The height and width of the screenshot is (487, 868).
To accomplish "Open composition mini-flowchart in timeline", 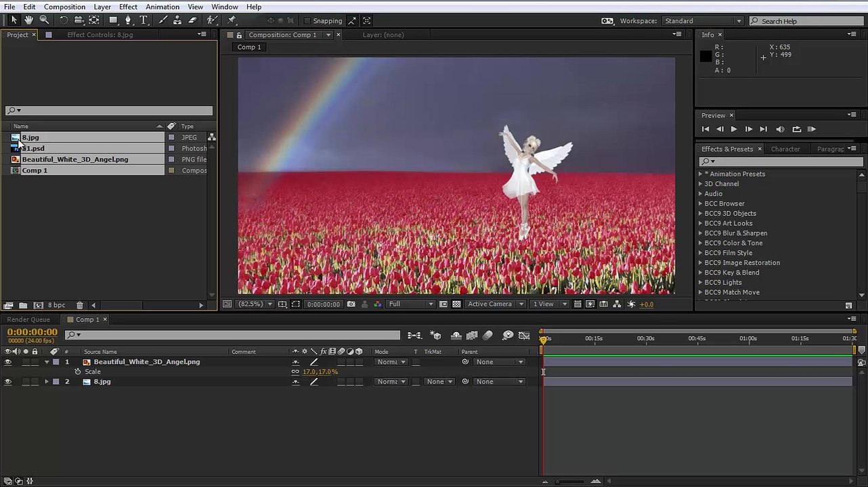I will click(414, 335).
